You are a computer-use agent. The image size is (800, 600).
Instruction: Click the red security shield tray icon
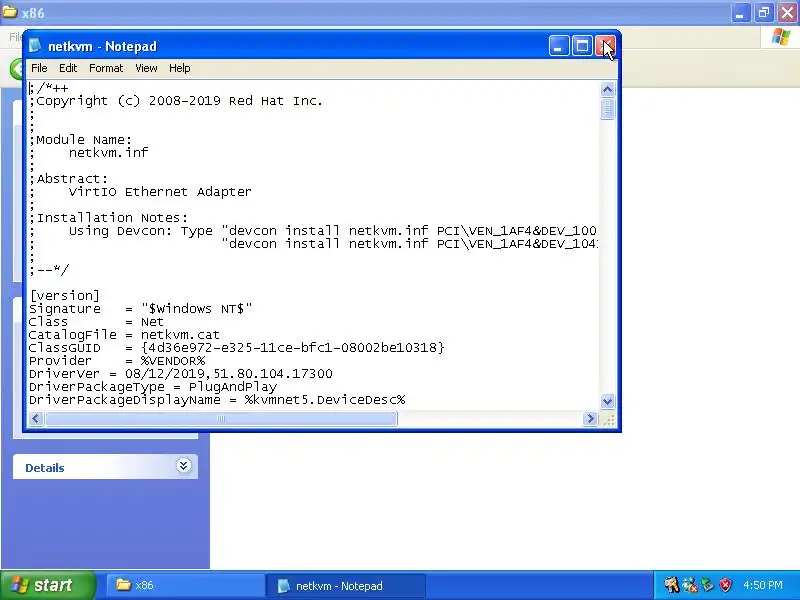pyautogui.click(x=725, y=585)
